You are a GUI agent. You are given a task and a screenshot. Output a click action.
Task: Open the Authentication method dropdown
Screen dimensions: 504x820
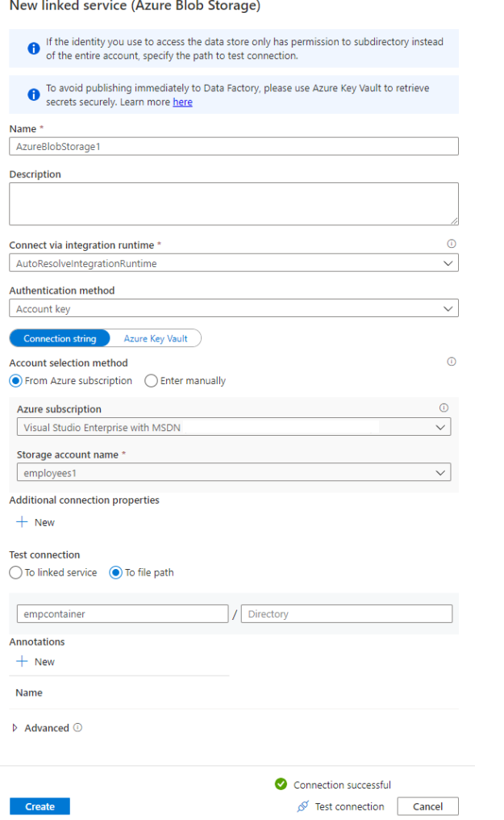pos(234,309)
